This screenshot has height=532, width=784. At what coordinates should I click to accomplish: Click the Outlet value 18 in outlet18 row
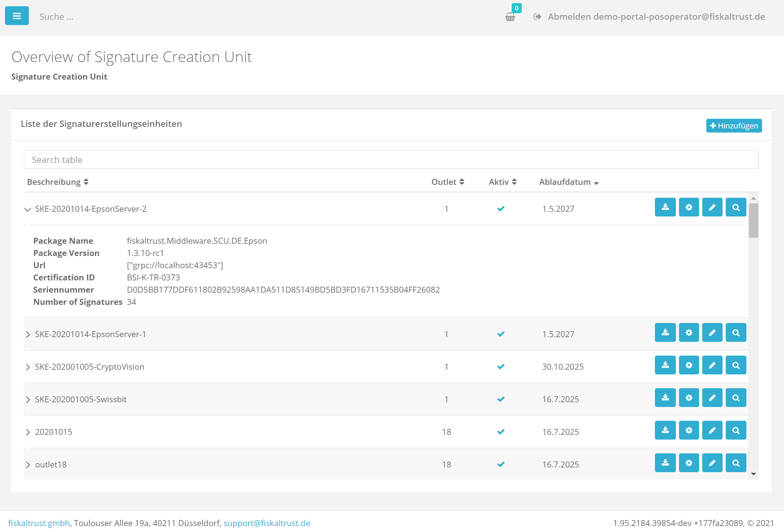[x=446, y=465]
